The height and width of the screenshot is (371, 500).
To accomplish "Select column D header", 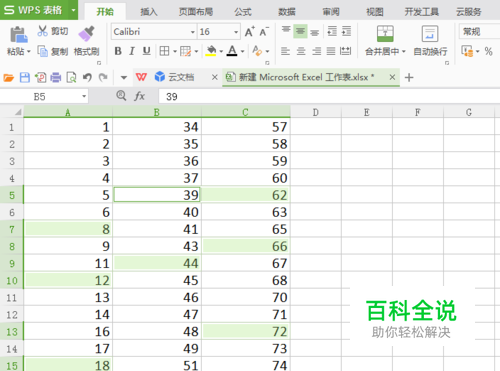I will click(x=315, y=112).
